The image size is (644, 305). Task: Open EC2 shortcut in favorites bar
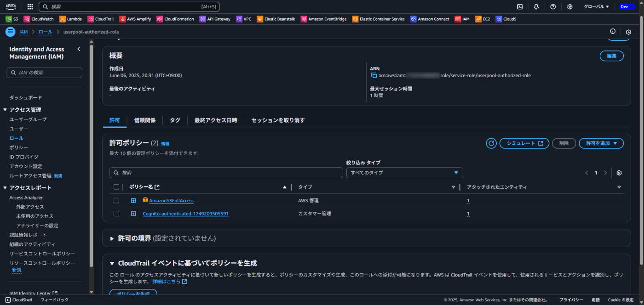pos(483,19)
